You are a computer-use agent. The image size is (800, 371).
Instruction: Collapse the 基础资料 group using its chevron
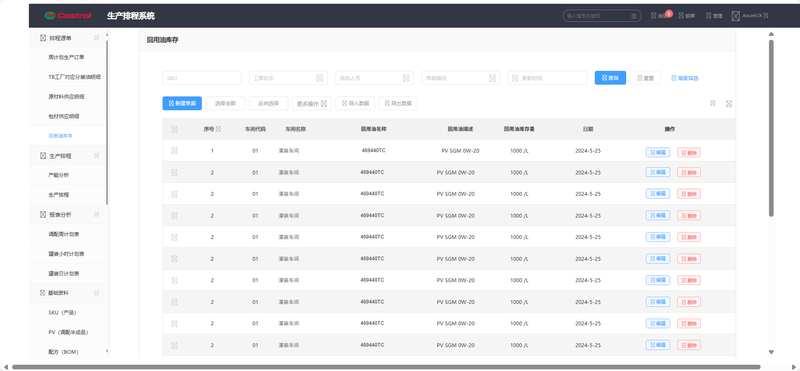pos(96,293)
